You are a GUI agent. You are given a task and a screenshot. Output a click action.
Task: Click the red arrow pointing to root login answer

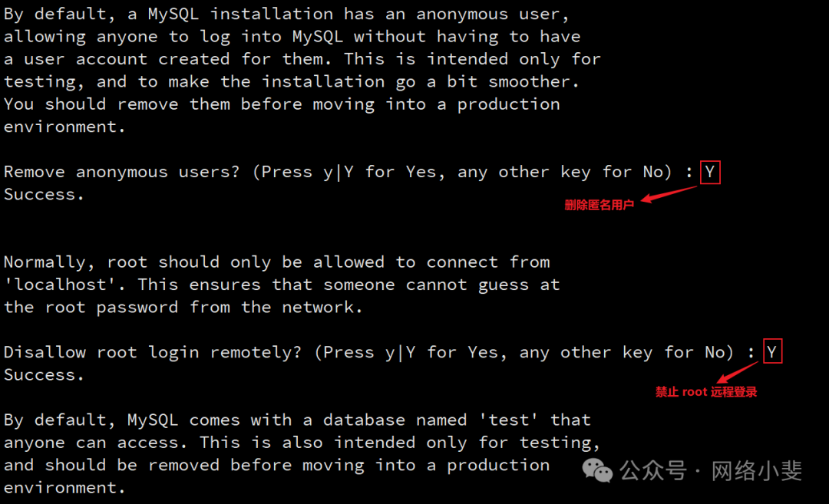(x=738, y=374)
